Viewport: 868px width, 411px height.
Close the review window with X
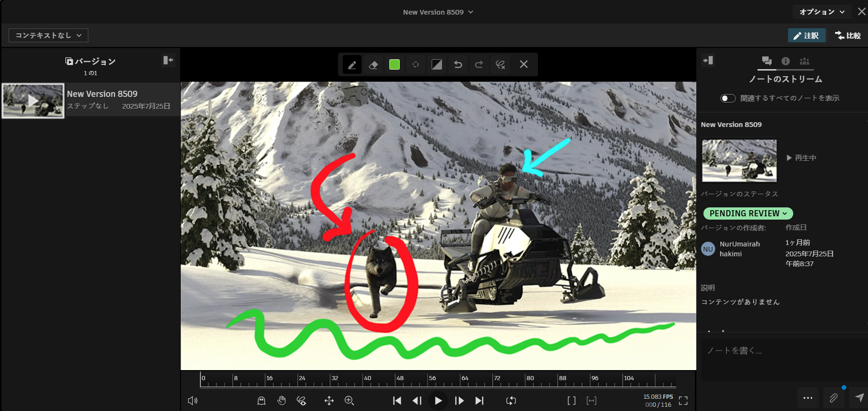[861, 12]
